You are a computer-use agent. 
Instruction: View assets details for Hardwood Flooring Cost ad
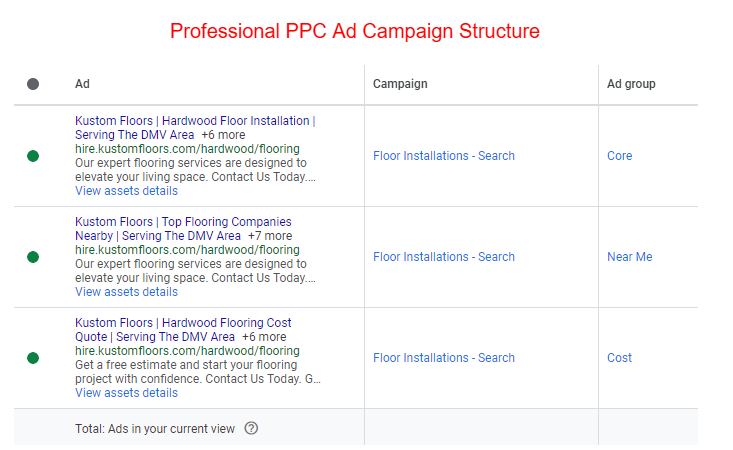(126, 393)
